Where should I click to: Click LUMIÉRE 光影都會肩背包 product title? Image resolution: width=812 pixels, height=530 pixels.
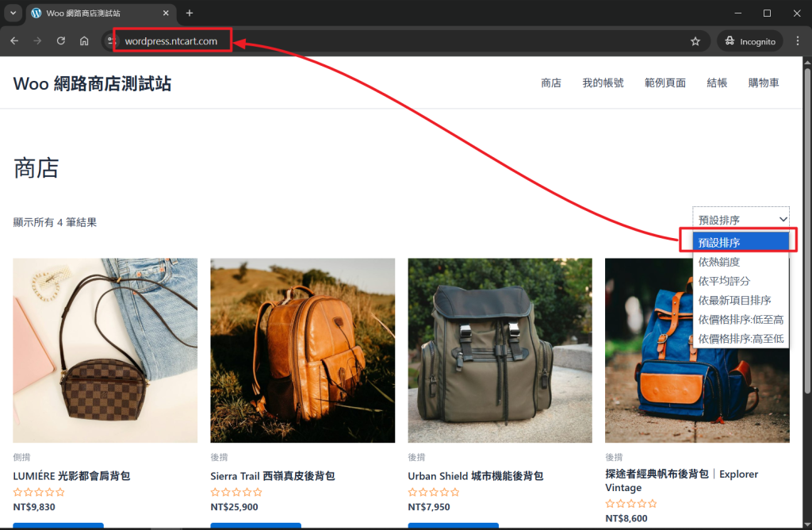point(71,475)
